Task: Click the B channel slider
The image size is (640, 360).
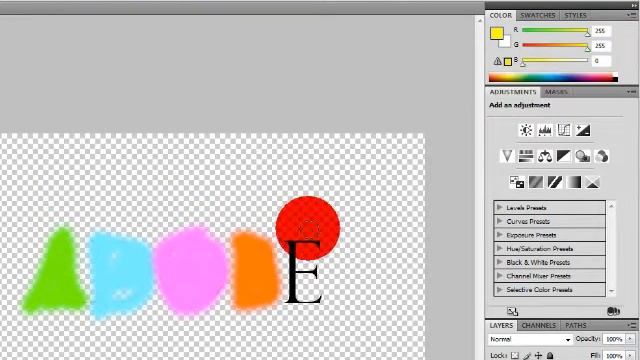Action: [555, 61]
